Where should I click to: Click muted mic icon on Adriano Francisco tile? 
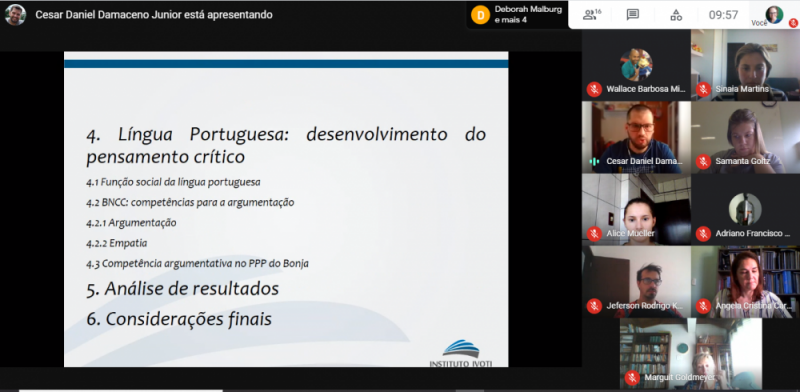[x=703, y=234]
